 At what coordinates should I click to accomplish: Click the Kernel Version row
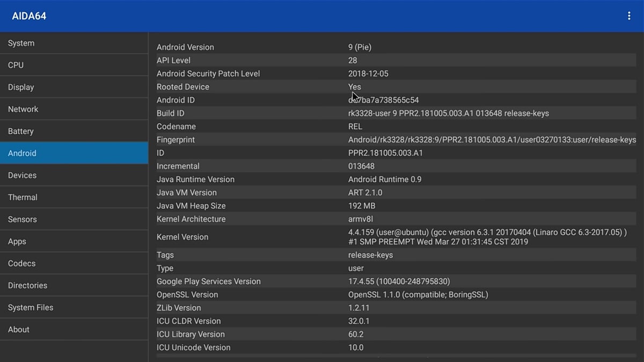coord(395,237)
